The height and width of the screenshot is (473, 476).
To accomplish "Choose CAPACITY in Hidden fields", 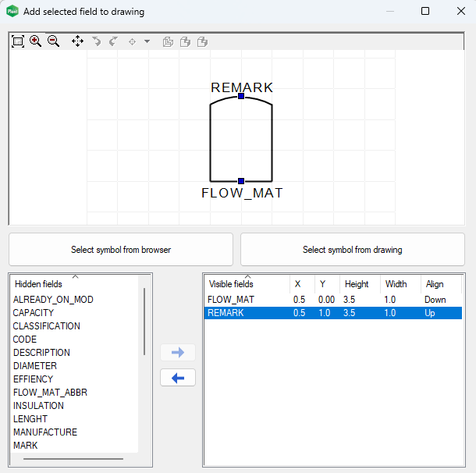I will [34, 313].
